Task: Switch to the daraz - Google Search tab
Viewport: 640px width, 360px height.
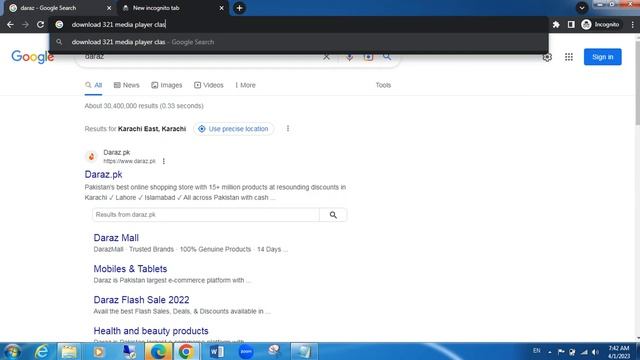Action: (57, 8)
